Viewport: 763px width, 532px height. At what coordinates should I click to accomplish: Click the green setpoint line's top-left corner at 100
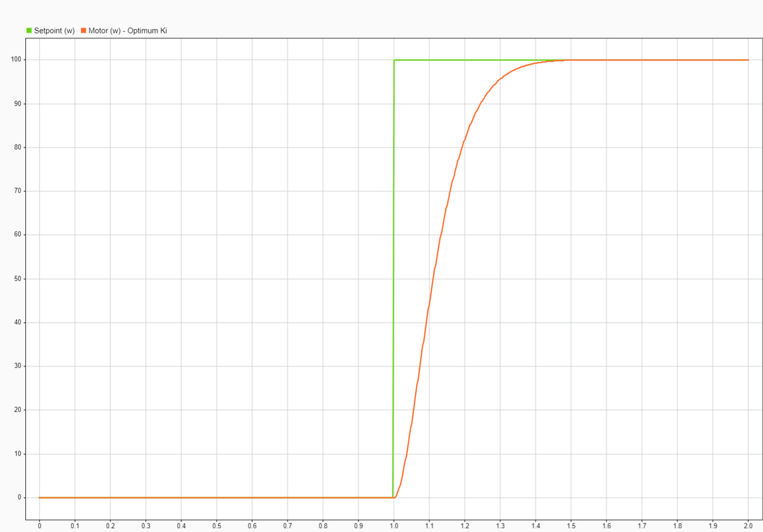pyautogui.click(x=394, y=60)
